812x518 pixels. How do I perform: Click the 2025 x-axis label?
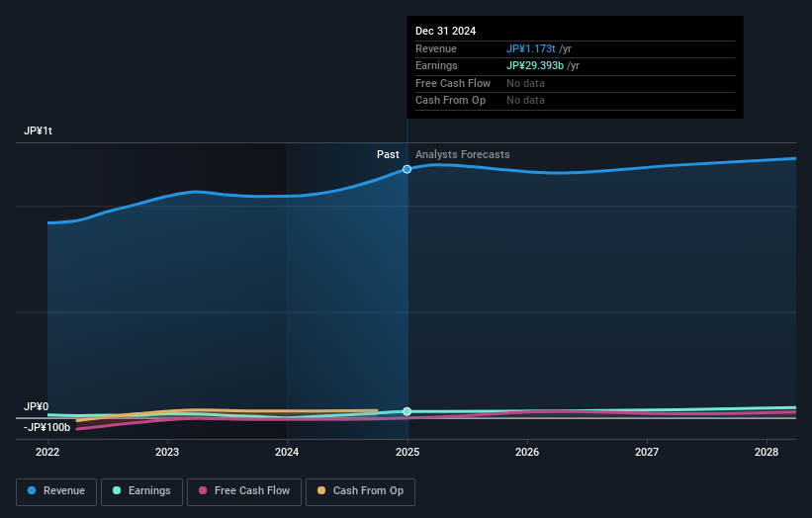click(x=407, y=453)
